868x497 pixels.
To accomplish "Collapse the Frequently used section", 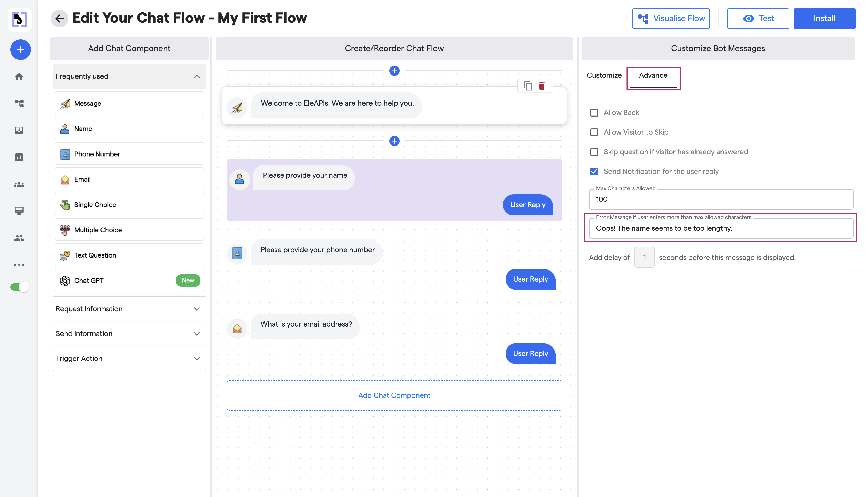I will pos(197,76).
